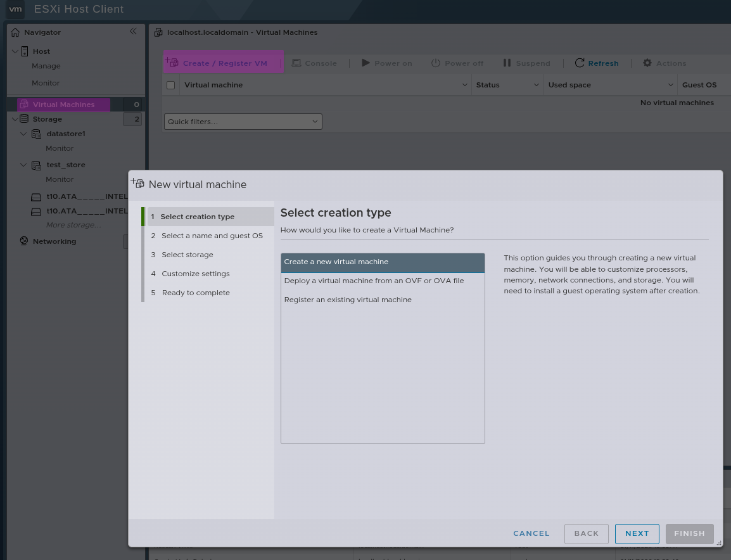
Task: Click the Navigator home icon
Action: [x=15, y=32]
